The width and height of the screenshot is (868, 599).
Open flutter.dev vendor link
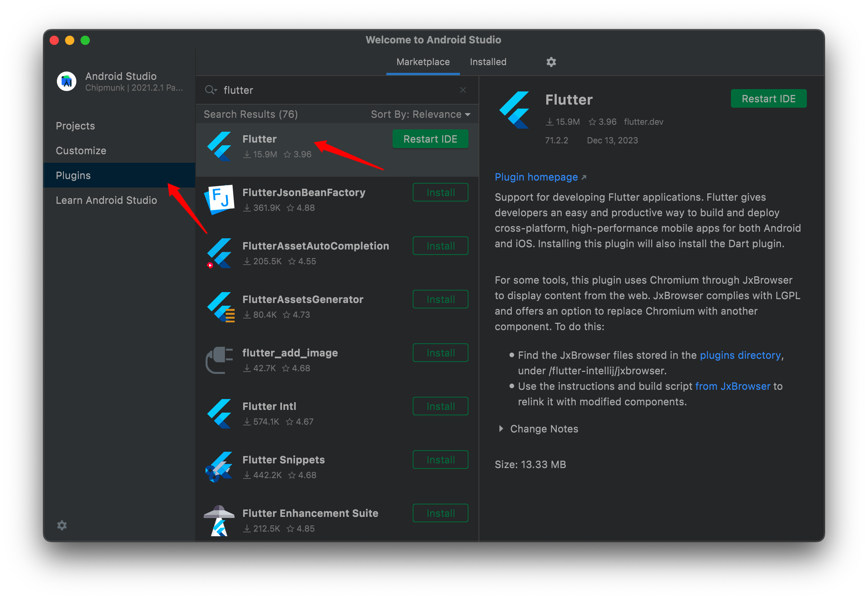point(643,122)
